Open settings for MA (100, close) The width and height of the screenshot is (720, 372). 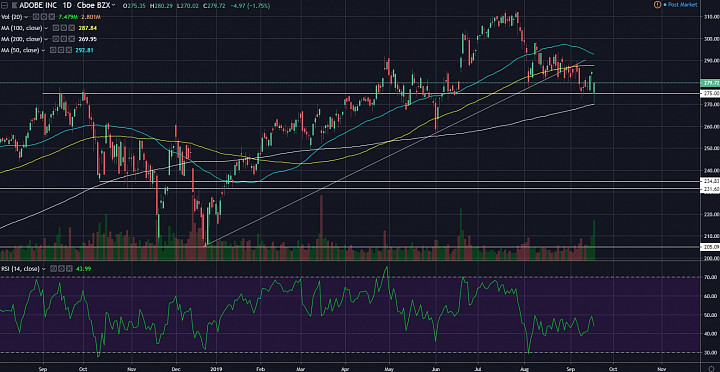click(x=63, y=28)
